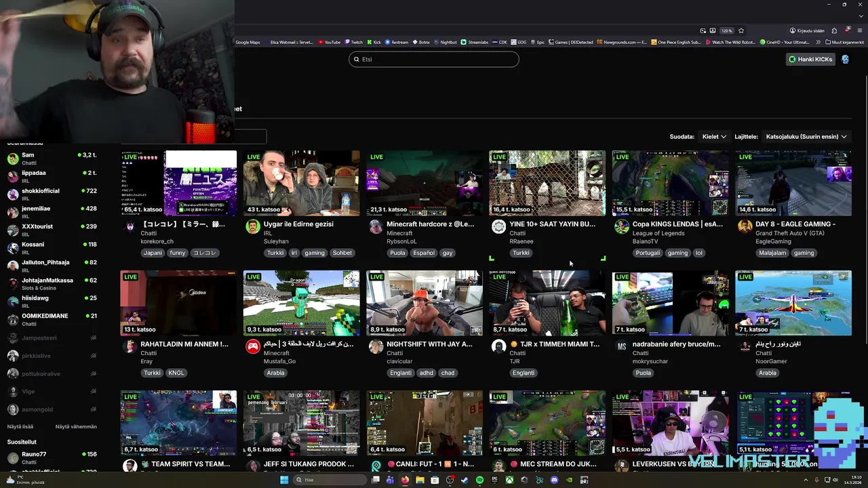868x488 pixels.
Task: Bookmark this page with the star icon
Action: point(741,30)
